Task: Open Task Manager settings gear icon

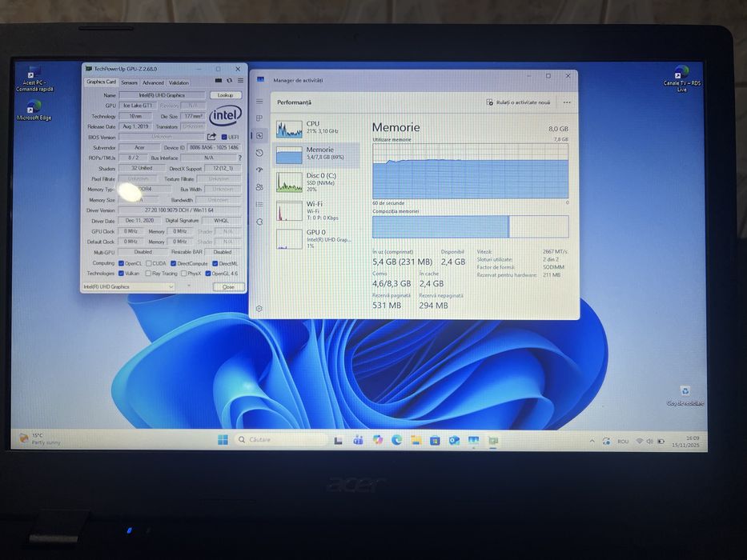Action: (259, 309)
